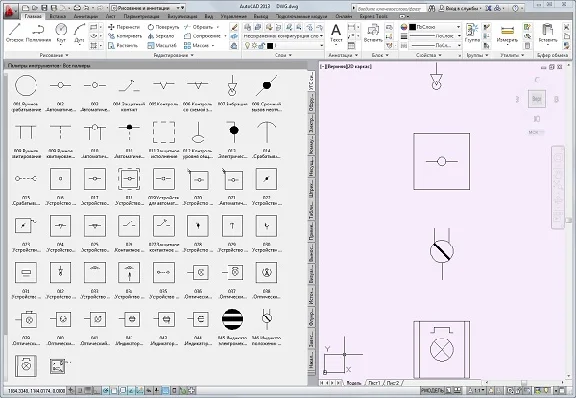Click the black ПоСлою object color swatch

point(412,27)
